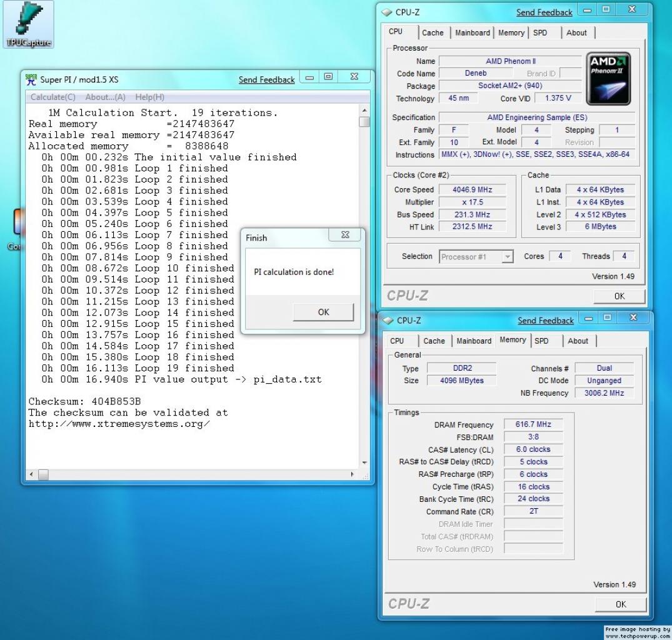Image resolution: width=672 pixels, height=640 pixels.
Task: Open the Help(H) menu in Super PI
Action: (x=149, y=97)
